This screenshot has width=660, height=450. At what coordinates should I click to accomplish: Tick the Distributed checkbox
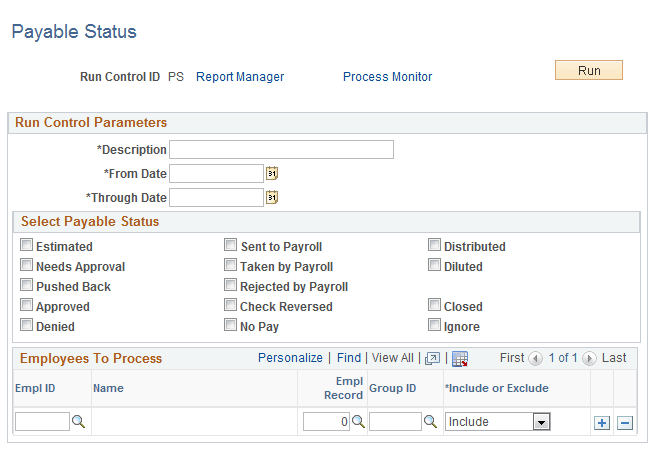435,245
